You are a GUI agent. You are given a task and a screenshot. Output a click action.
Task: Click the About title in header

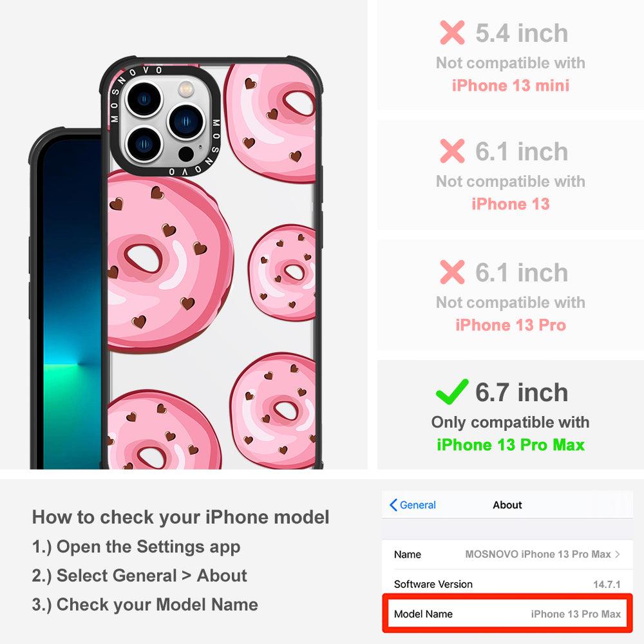coord(507,505)
